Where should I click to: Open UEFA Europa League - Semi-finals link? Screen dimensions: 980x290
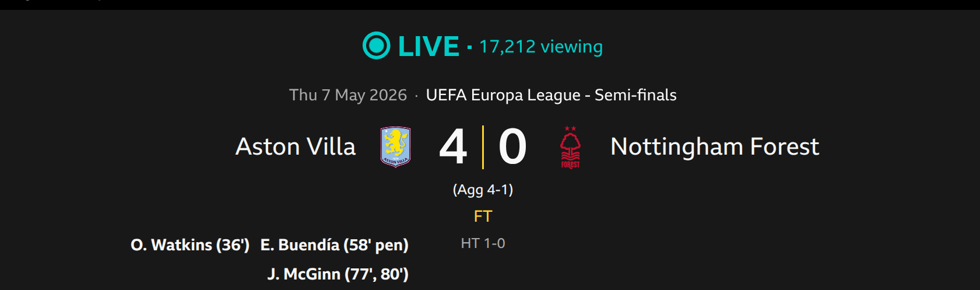pyautogui.click(x=552, y=95)
